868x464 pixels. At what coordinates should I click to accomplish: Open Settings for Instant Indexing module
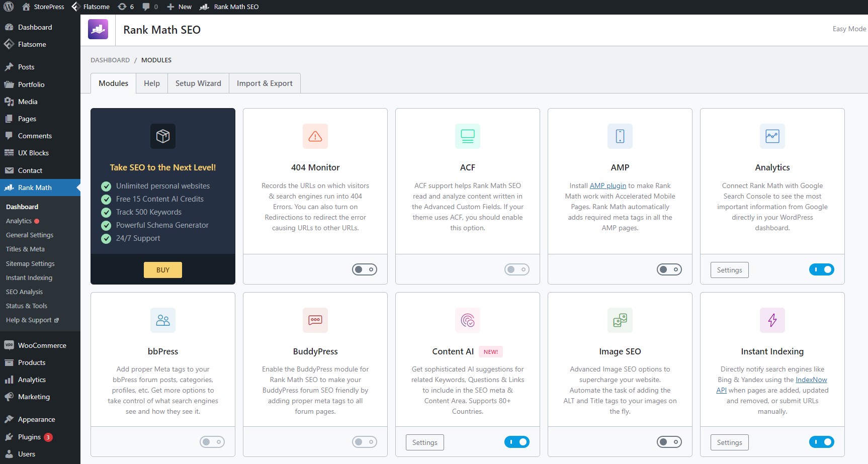tap(729, 442)
